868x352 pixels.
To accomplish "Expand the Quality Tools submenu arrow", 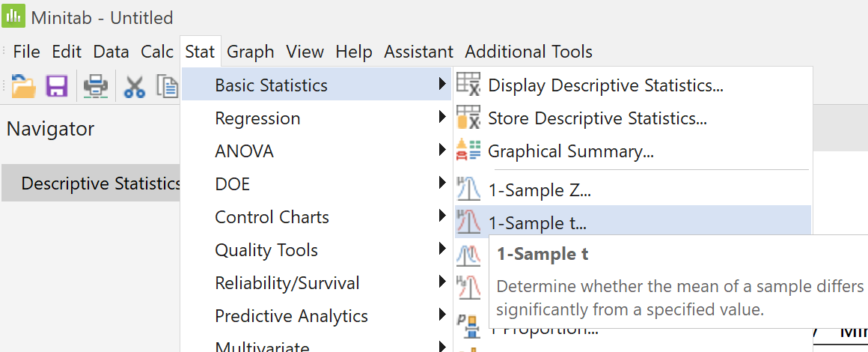I will (441, 249).
